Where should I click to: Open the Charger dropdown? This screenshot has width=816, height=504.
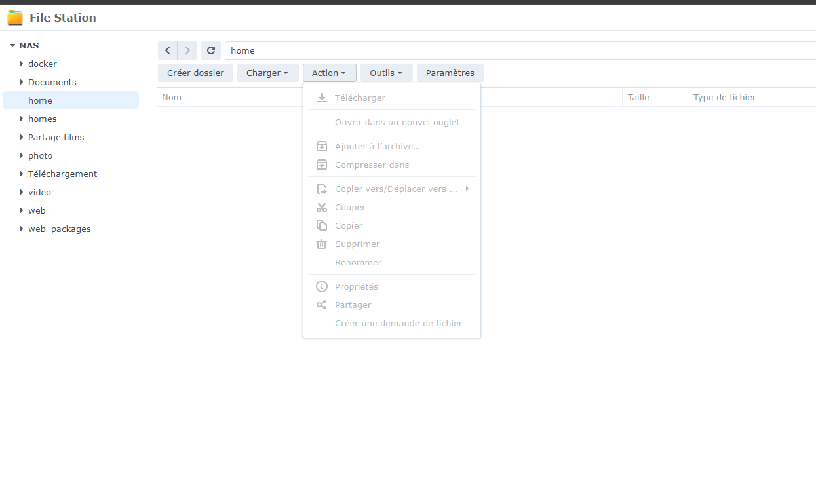pyautogui.click(x=267, y=73)
